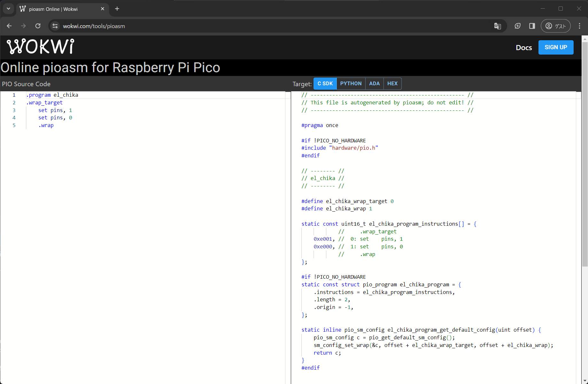Click source line '.wrap' in editor
Image resolution: width=588 pixels, height=384 pixels.
[x=46, y=125]
